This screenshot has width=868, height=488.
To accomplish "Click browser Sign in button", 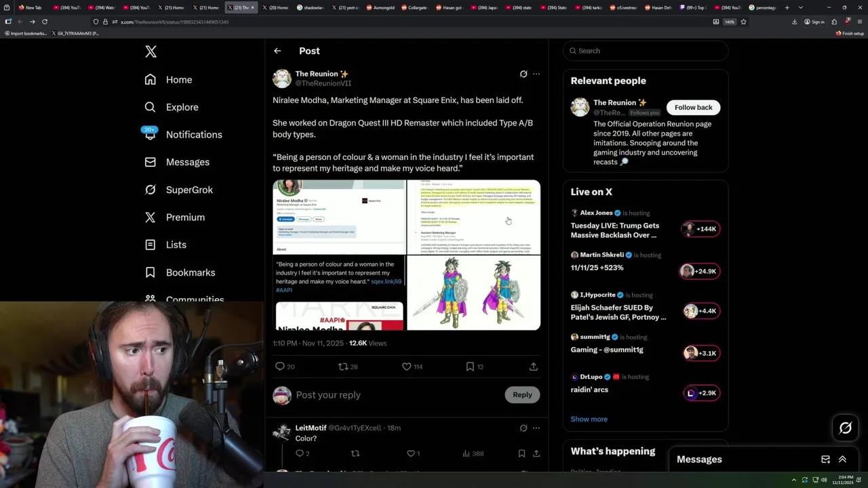I will click(814, 22).
